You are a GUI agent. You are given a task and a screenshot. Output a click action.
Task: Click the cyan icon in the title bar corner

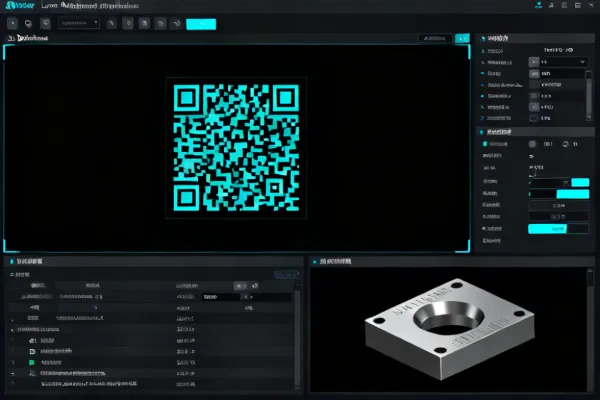539,5
